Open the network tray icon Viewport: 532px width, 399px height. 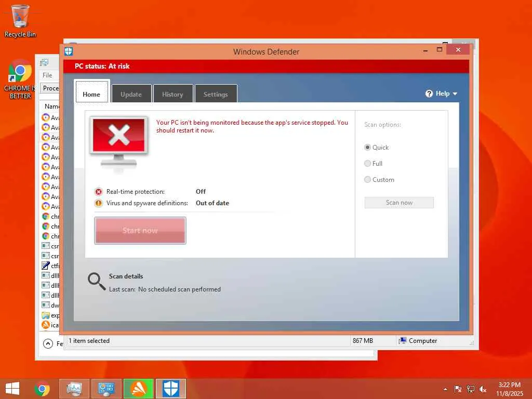(x=471, y=389)
